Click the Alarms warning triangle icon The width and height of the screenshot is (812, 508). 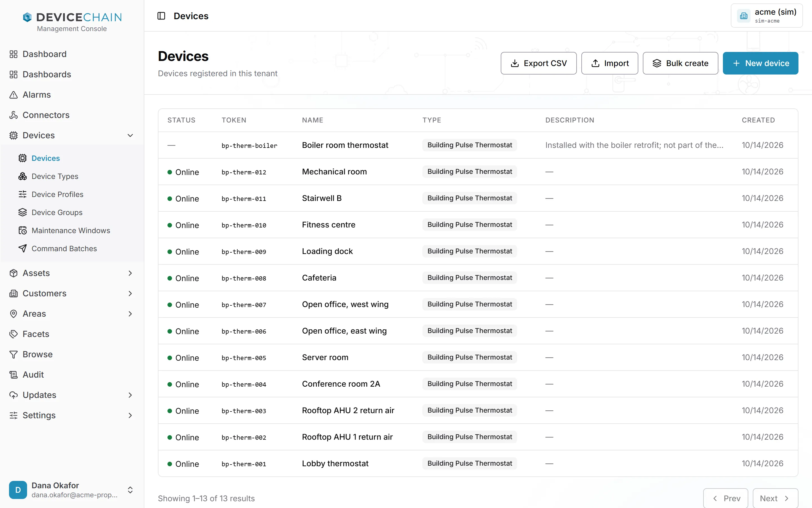pyautogui.click(x=14, y=95)
